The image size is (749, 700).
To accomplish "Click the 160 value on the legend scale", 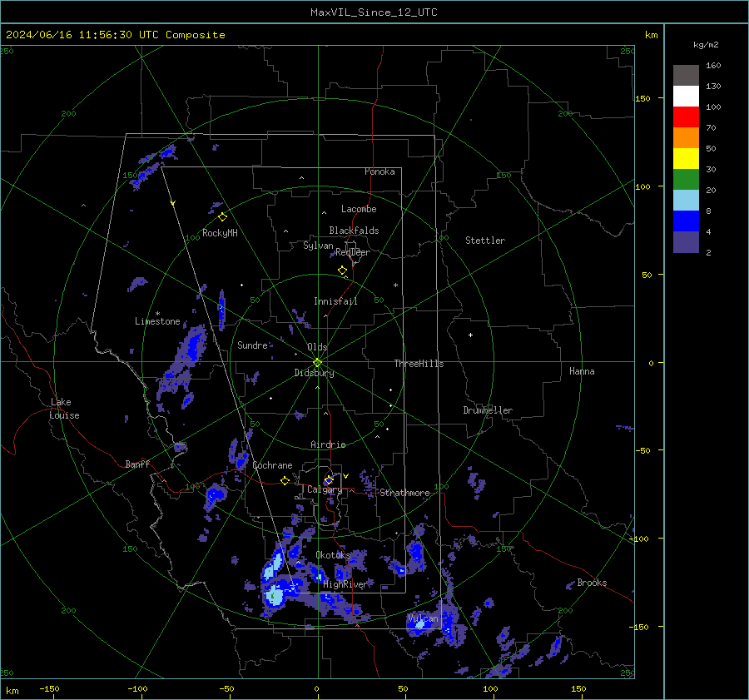I will tap(713, 65).
